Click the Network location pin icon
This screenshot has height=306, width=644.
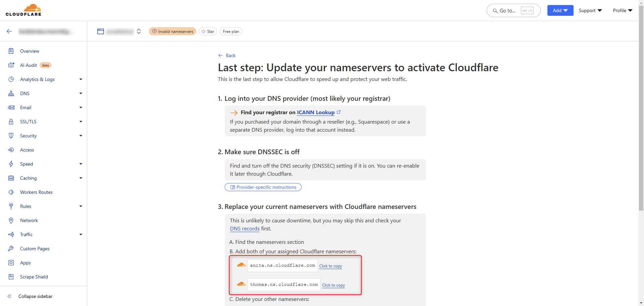[11, 220]
